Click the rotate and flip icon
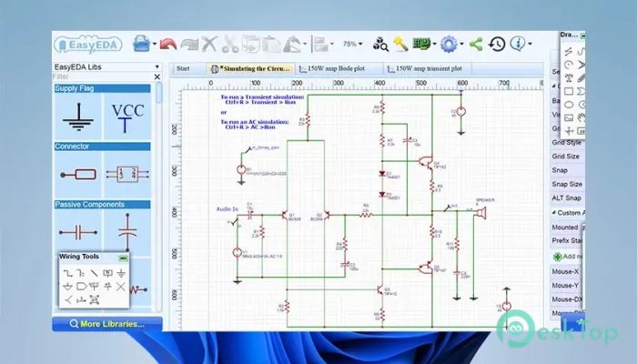Image resolution: width=637 pixels, height=364 pixels. tap(292, 44)
